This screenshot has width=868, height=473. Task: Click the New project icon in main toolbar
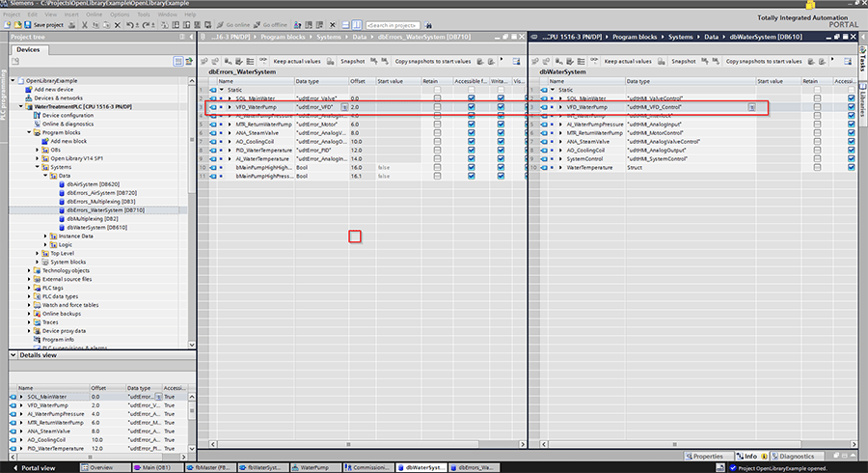(7, 25)
